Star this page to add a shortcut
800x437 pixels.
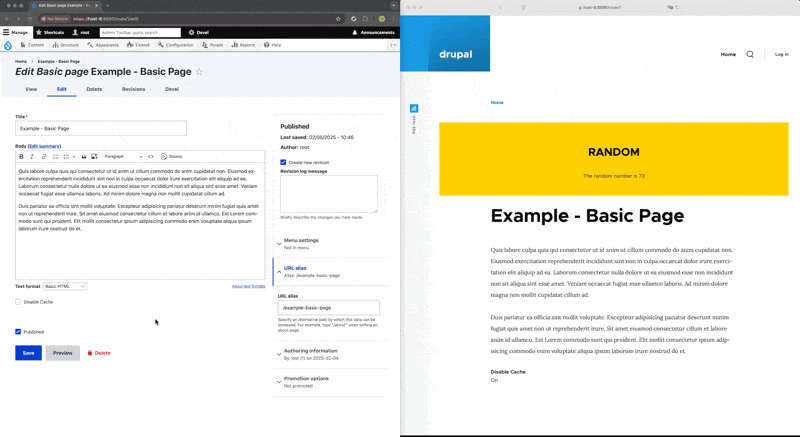click(199, 72)
